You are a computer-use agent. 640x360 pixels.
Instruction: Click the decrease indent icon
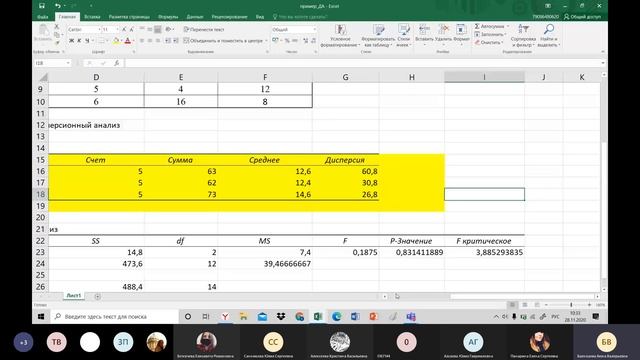point(168,40)
